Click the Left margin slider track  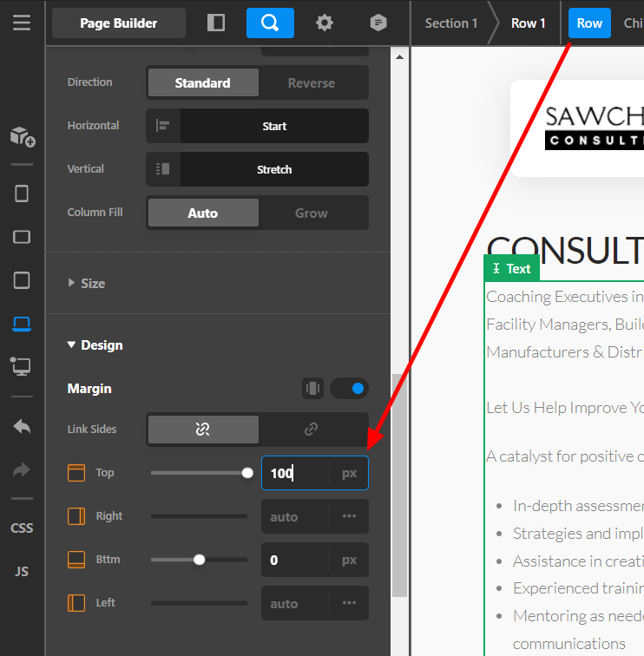(x=199, y=603)
